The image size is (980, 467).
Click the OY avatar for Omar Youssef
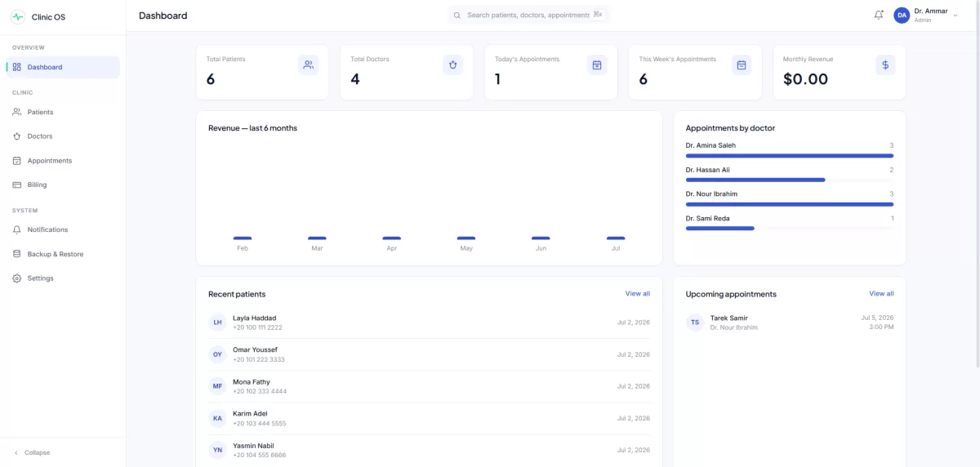[x=217, y=354]
